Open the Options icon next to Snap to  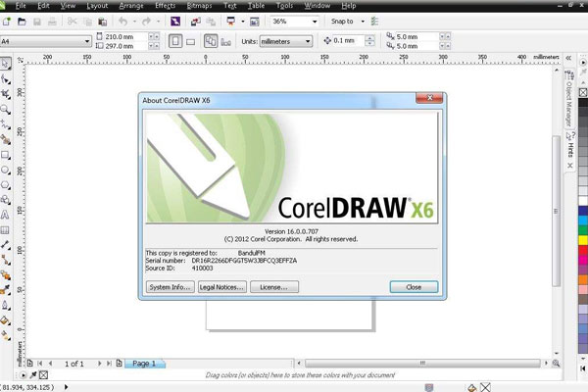click(374, 22)
